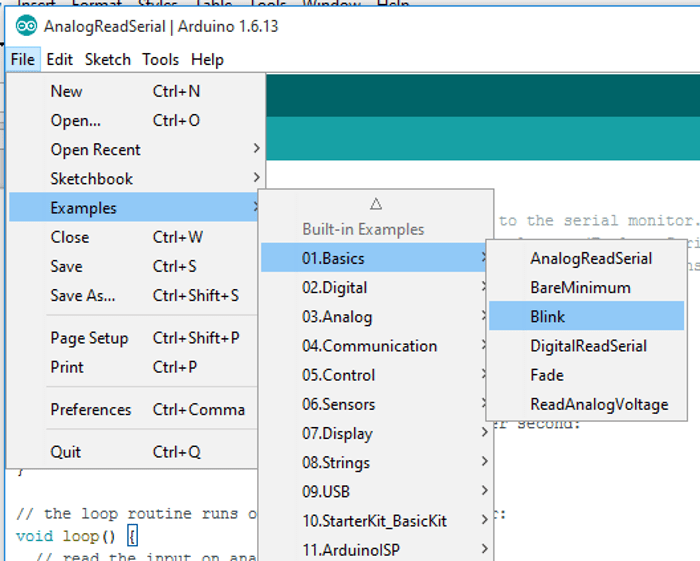This screenshot has height=561, width=700.
Task: Open Preferences from the File menu
Action: (x=133, y=409)
